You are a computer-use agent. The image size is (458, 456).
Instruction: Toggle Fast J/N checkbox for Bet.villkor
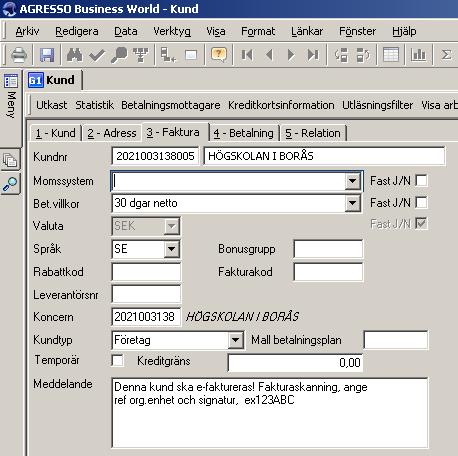pyautogui.click(x=422, y=203)
